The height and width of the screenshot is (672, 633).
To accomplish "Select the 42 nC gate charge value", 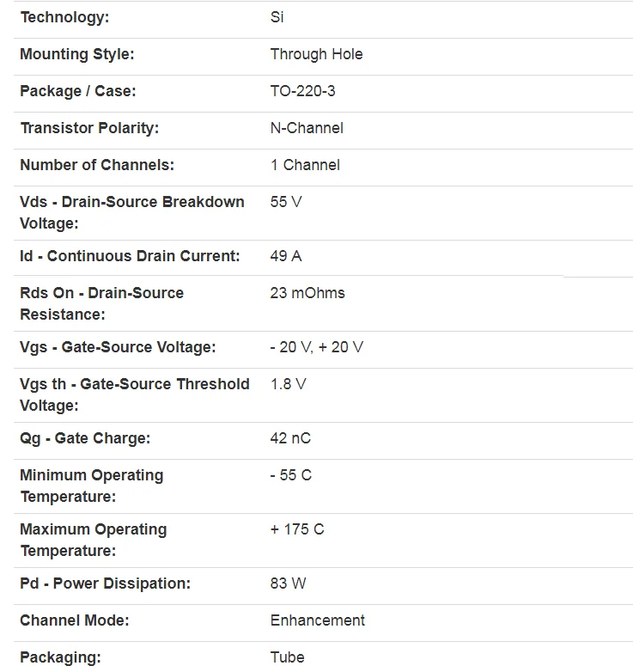I will click(x=290, y=438).
